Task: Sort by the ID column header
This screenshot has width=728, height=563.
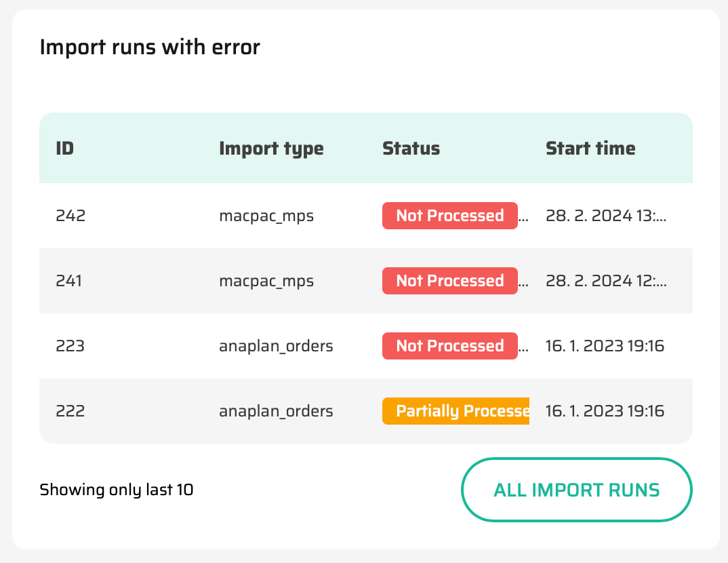Action: click(65, 149)
